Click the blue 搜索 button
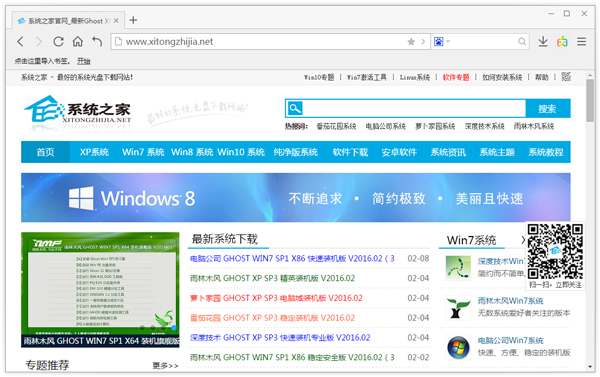Image resolution: width=600 pixels, height=377 pixels. point(548,109)
